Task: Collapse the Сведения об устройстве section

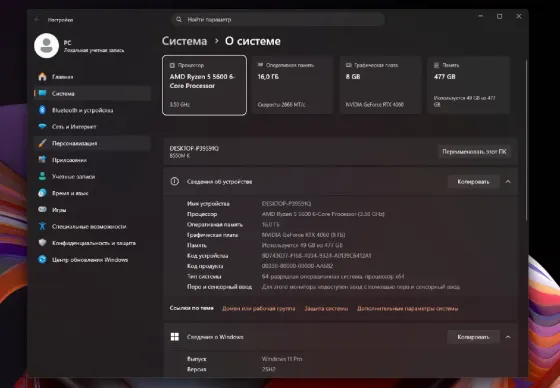Action: 508,181
